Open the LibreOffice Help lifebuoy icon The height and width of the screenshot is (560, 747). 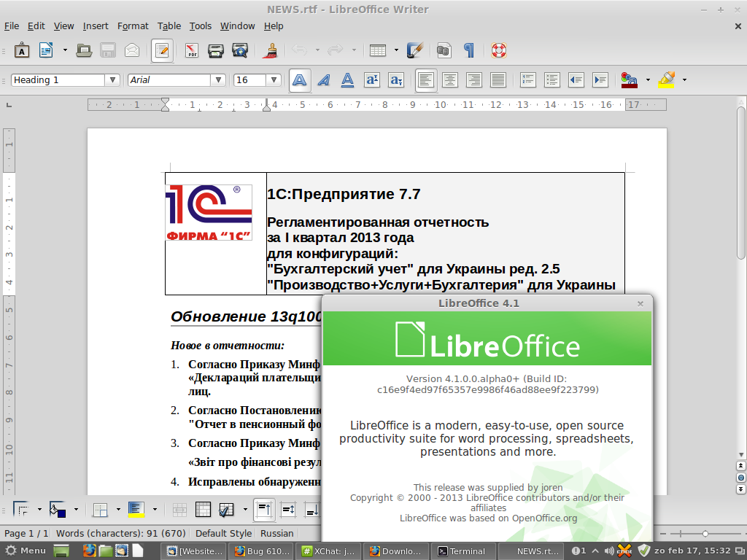[x=498, y=50]
